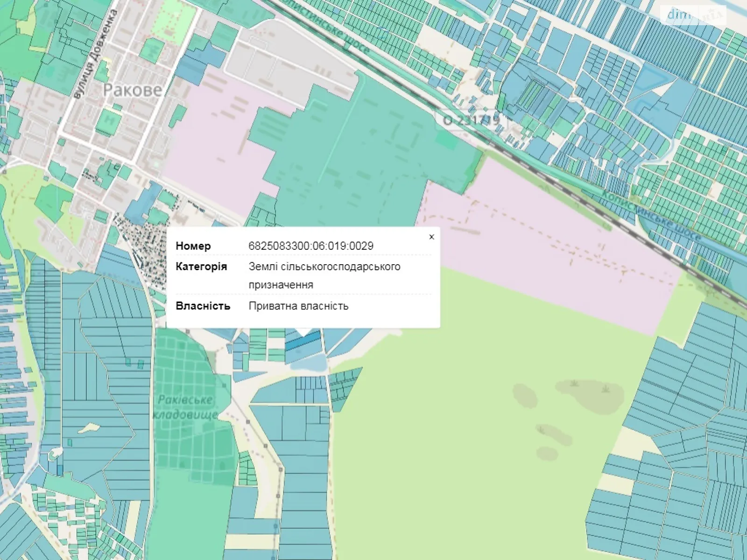Viewport: 747px width, 560px height.
Task: Click the highlighted dark blue selected parcel
Action: pyautogui.click(x=303, y=342)
